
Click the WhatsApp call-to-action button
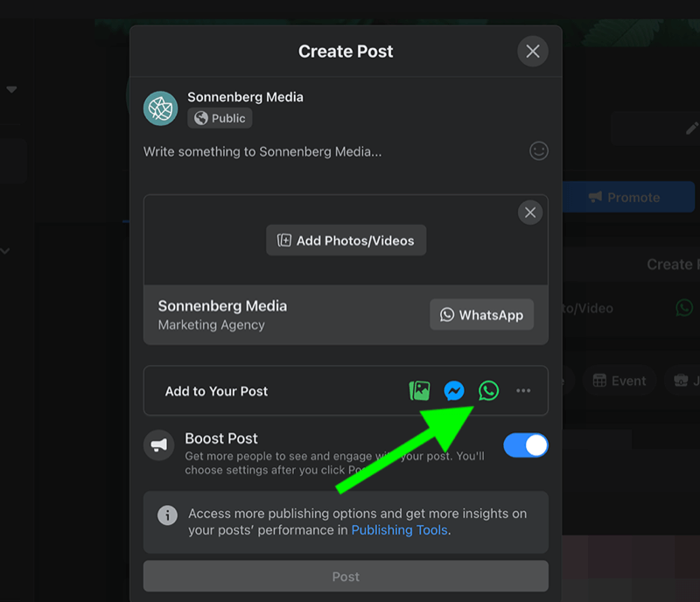point(482,315)
